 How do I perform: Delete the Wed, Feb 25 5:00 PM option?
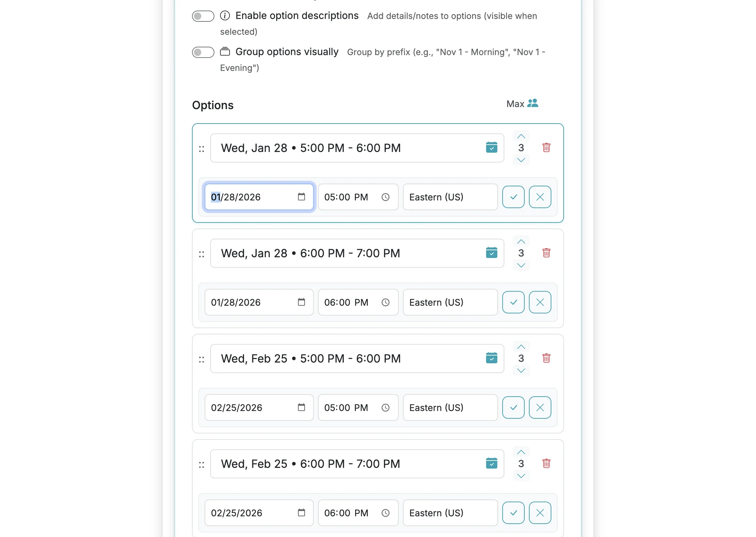tap(546, 358)
